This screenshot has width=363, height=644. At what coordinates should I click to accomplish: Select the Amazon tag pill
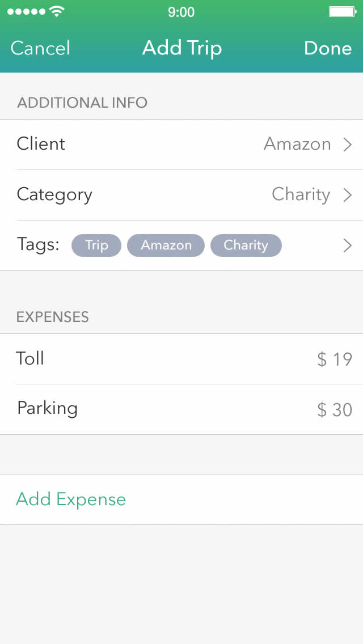pyautogui.click(x=166, y=245)
